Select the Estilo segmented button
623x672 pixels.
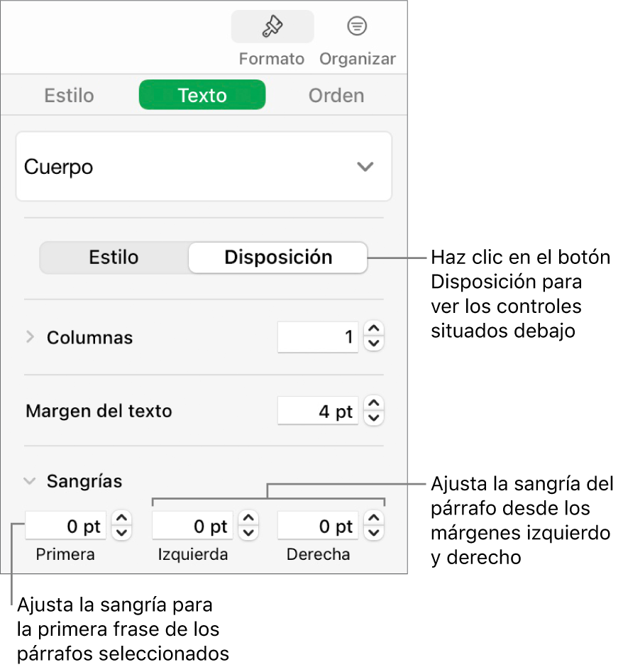coord(114,258)
